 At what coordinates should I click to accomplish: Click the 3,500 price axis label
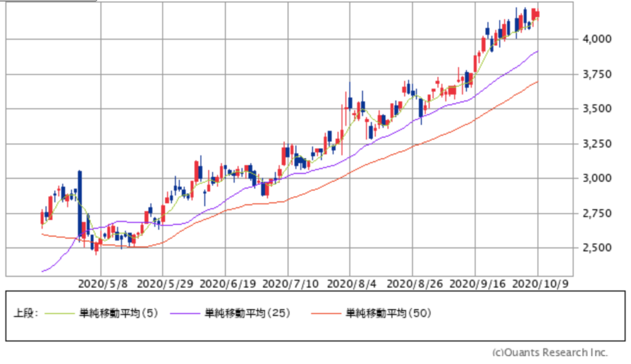(x=596, y=108)
